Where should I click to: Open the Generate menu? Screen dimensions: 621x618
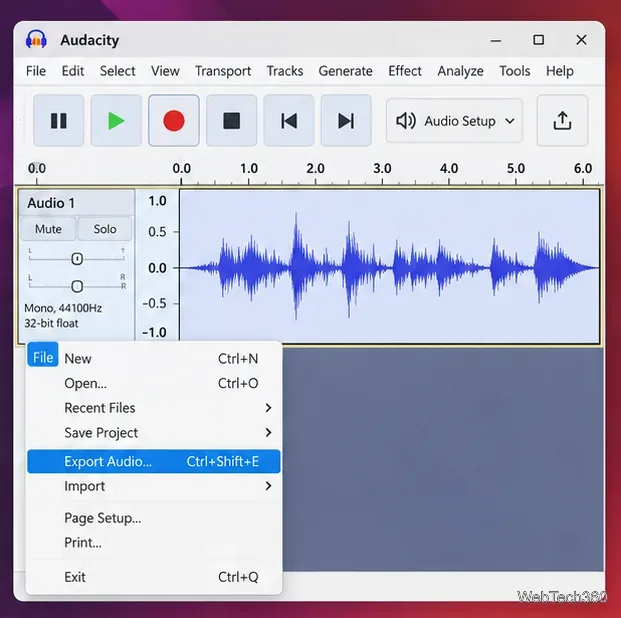[x=345, y=71]
